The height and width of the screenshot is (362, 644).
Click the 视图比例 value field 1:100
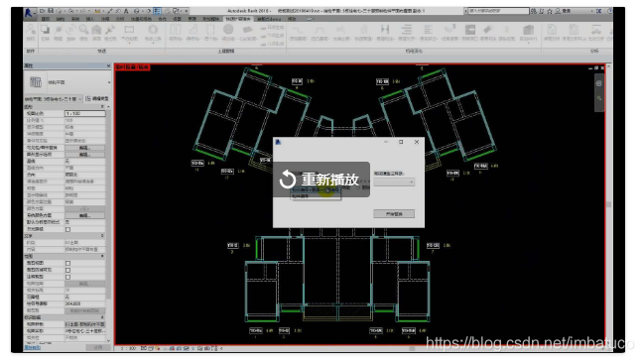(x=85, y=113)
